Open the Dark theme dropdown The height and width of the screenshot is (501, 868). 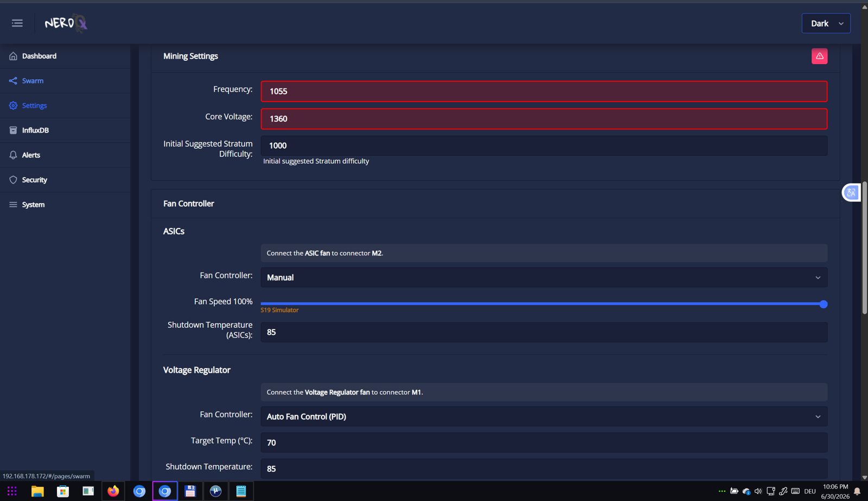(x=826, y=23)
